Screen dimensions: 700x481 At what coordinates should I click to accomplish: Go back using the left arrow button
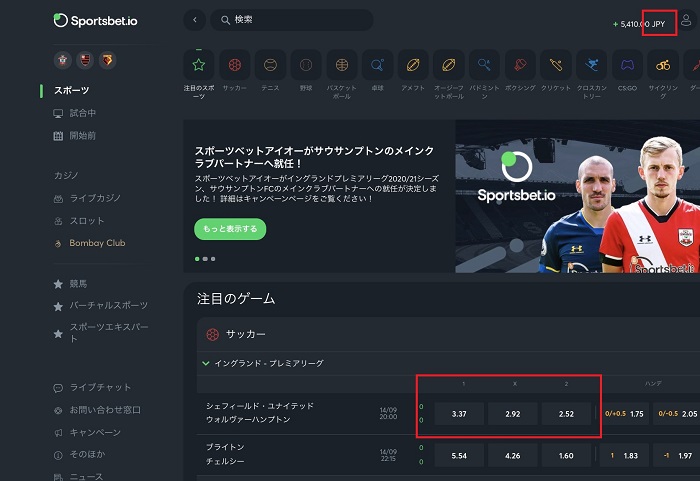[x=195, y=20]
